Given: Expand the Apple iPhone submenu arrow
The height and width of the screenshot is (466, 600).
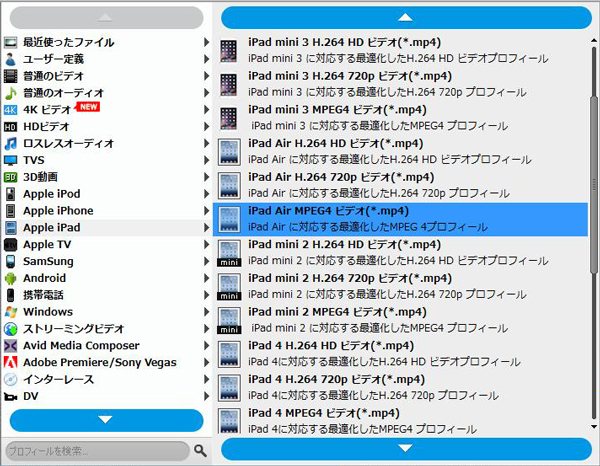Looking at the screenshot, I should point(206,210).
